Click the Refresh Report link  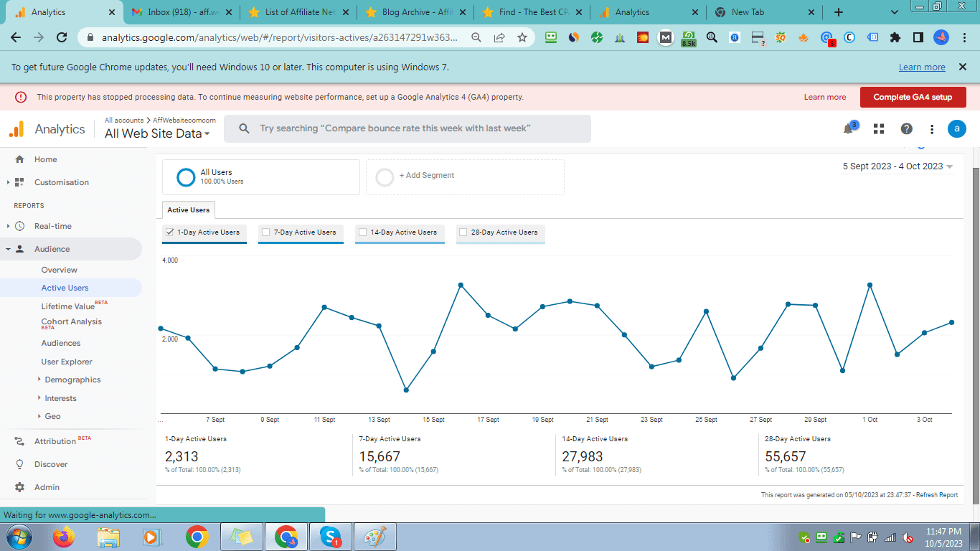(936, 495)
